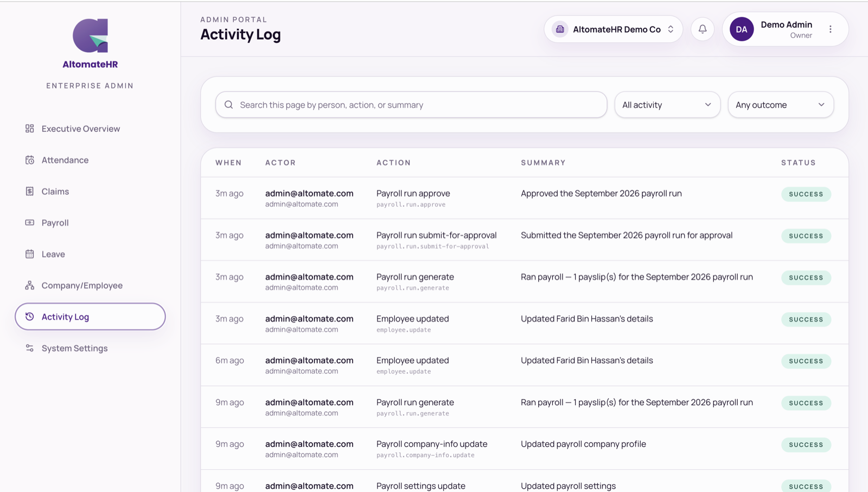
Task: Click 'Updated payroll company profile' summary
Action: (583, 444)
